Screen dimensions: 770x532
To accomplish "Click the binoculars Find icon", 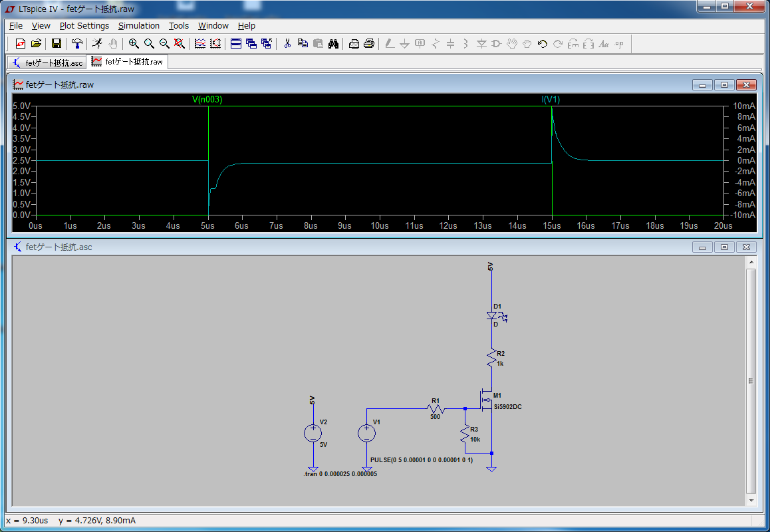I will pyautogui.click(x=334, y=44).
